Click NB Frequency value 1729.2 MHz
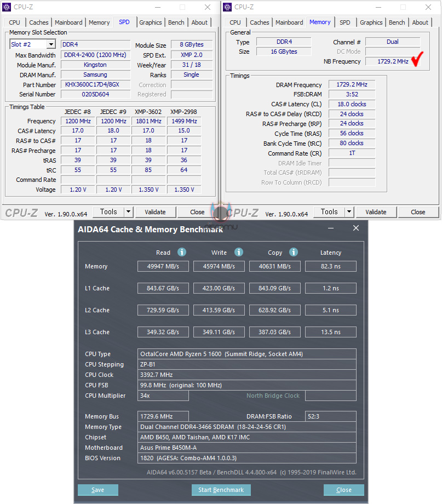Image resolution: width=442 pixels, height=504 pixels. [393, 61]
